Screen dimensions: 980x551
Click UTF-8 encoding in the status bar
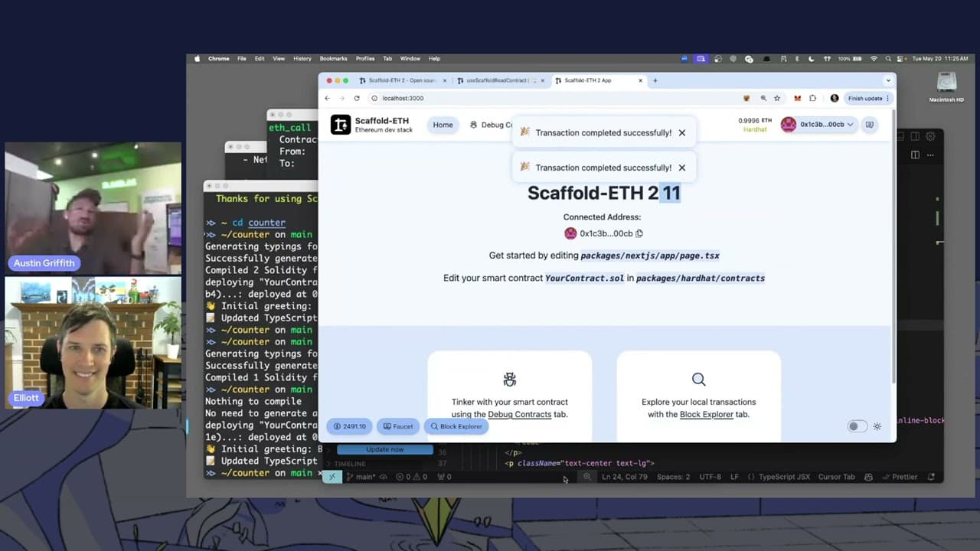click(710, 477)
